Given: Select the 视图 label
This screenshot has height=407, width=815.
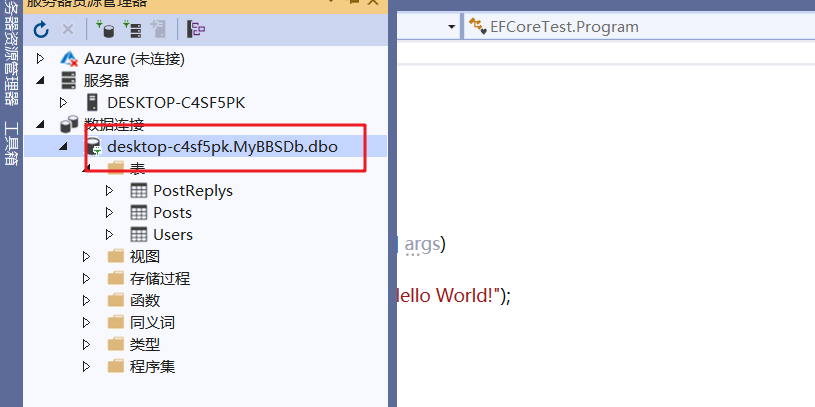Looking at the screenshot, I should [144, 256].
